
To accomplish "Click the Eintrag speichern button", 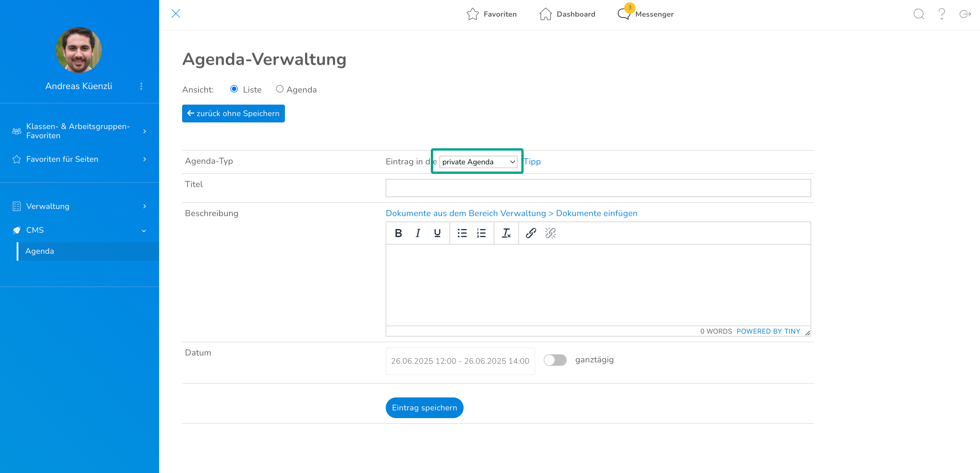I will [x=424, y=407].
